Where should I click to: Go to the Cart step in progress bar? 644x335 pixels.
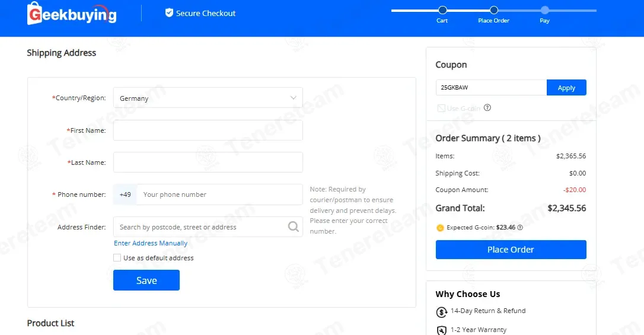pos(442,10)
